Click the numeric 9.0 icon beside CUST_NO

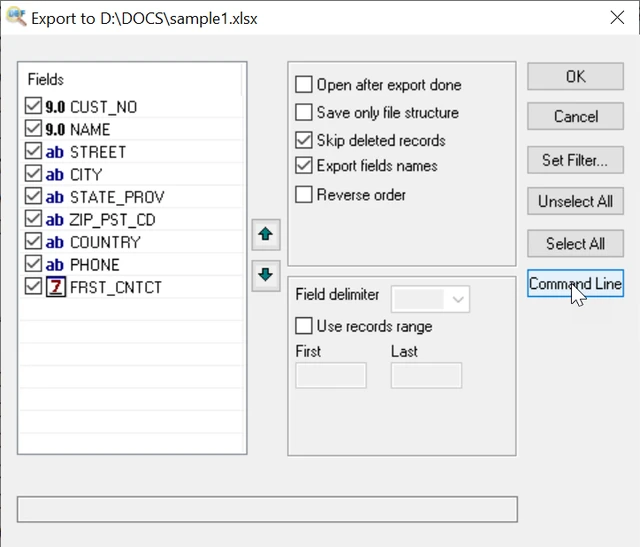55,107
